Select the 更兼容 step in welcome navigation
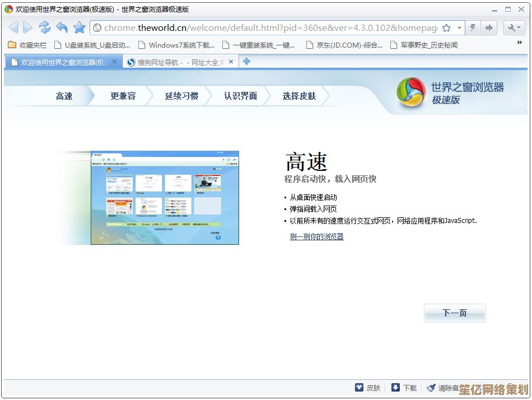 (x=123, y=96)
